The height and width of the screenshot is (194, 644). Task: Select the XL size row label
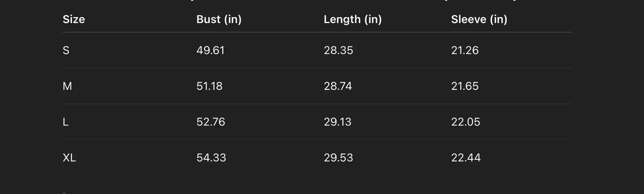point(69,158)
